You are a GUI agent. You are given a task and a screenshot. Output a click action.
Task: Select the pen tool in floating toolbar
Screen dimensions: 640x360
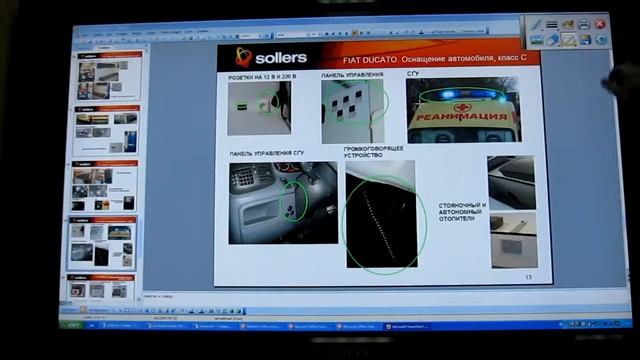pyautogui.click(x=536, y=25)
